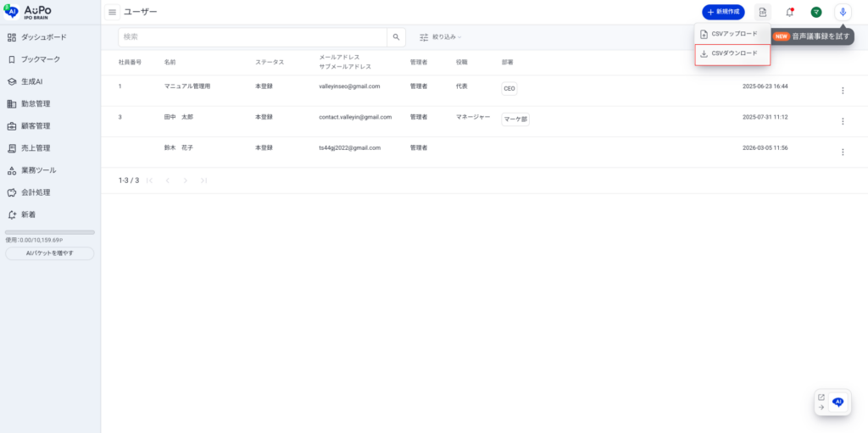
Task: Click AIパケットを増やす button
Action: (x=50, y=253)
